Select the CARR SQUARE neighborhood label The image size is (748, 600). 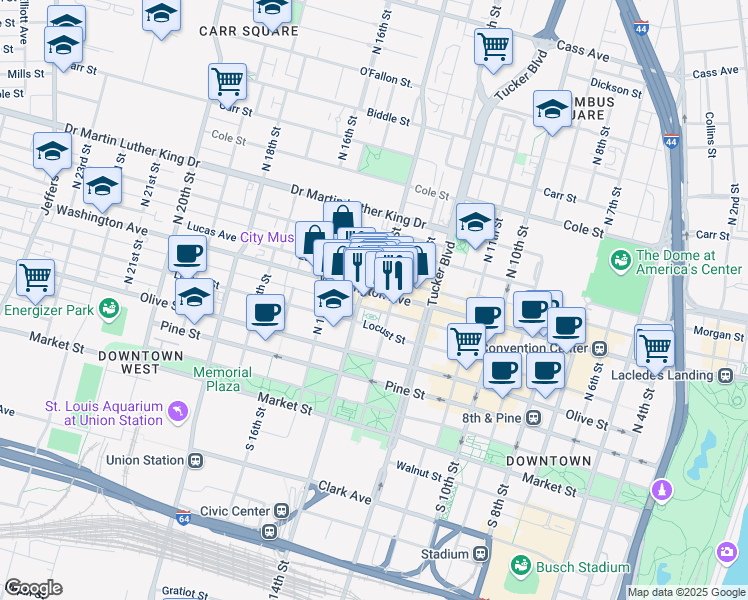(x=249, y=31)
